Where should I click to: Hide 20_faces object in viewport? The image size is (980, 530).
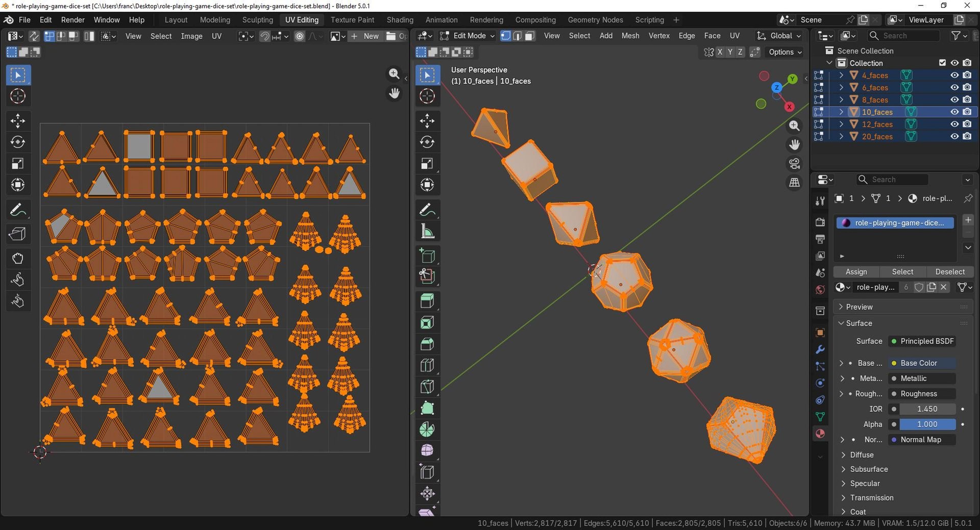[954, 136]
